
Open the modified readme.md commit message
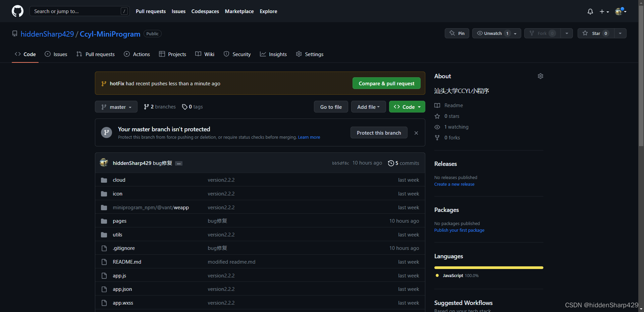[231, 262]
